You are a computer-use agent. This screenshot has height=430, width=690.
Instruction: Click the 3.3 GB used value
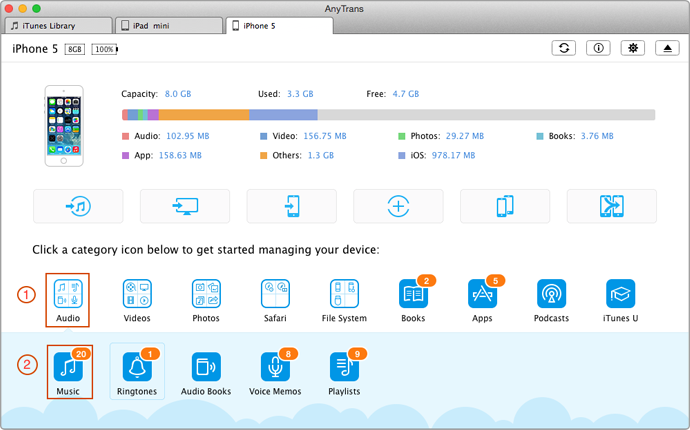pyautogui.click(x=300, y=94)
